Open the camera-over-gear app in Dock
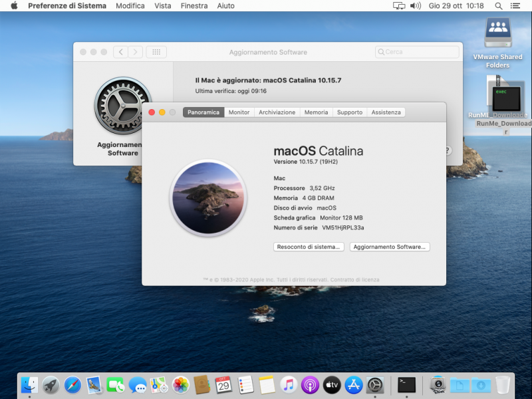Screen dimensions: 532x399 point(438,385)
